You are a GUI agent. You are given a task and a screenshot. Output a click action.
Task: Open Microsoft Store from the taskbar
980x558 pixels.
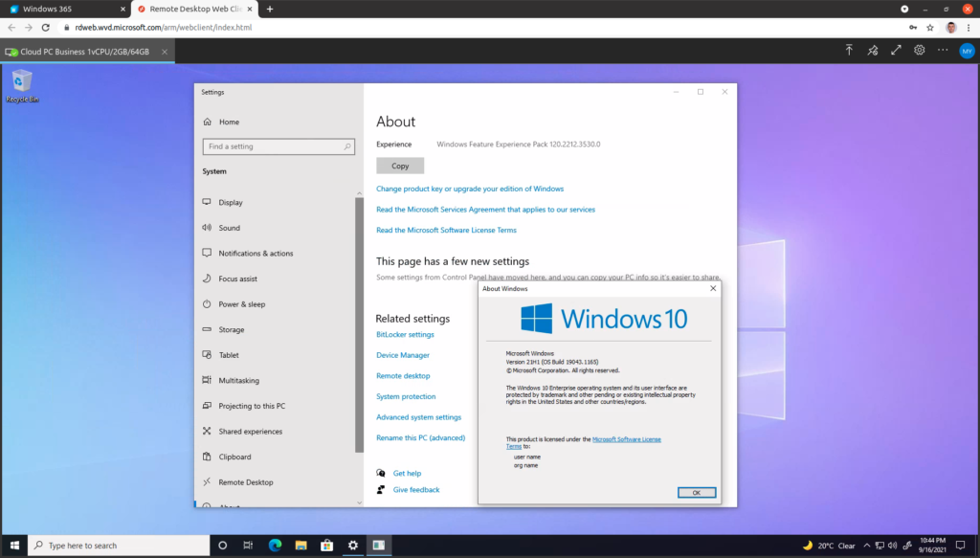pyautogui.click(x=327, y=545)
